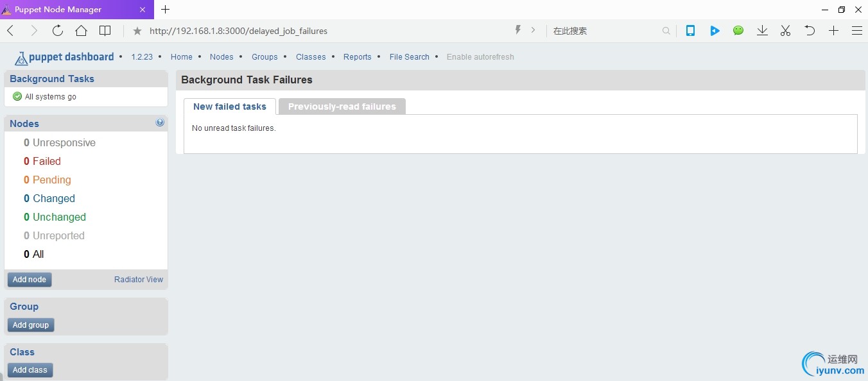Open the reading view book icon
This screenshot has width=868, height=381.
pos(105,31)
